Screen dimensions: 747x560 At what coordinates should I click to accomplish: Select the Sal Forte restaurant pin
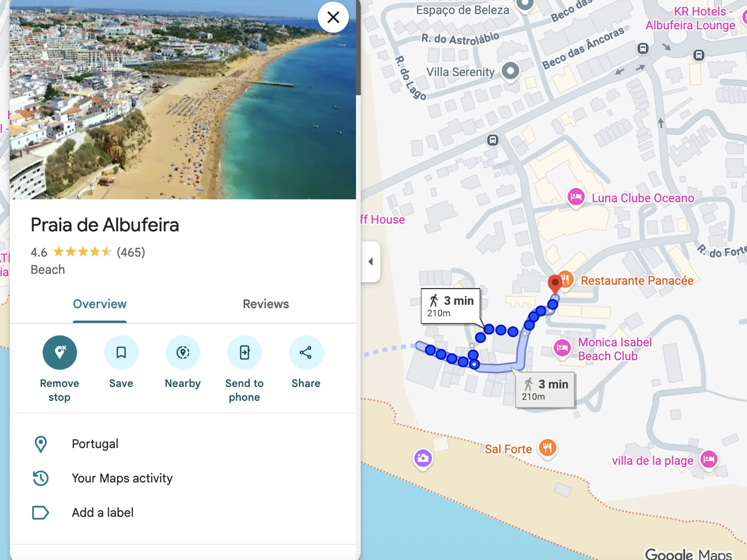(547, 448)
